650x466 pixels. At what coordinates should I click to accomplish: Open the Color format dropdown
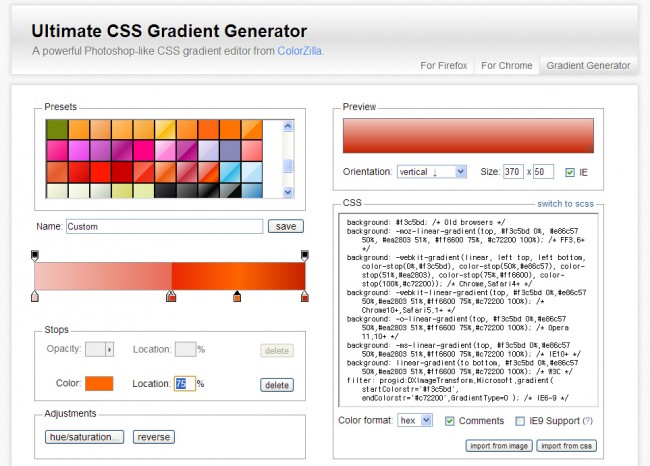pyautogui.click(x=416, y=420)
